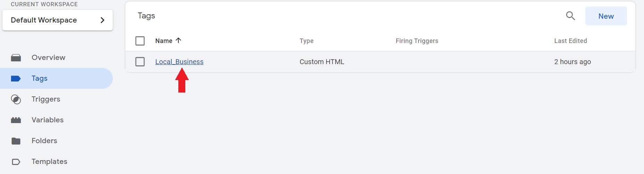The width and height of the screenshot is (644, 174).
Task: Check the select-all tags checkbox
Action: 140,41
